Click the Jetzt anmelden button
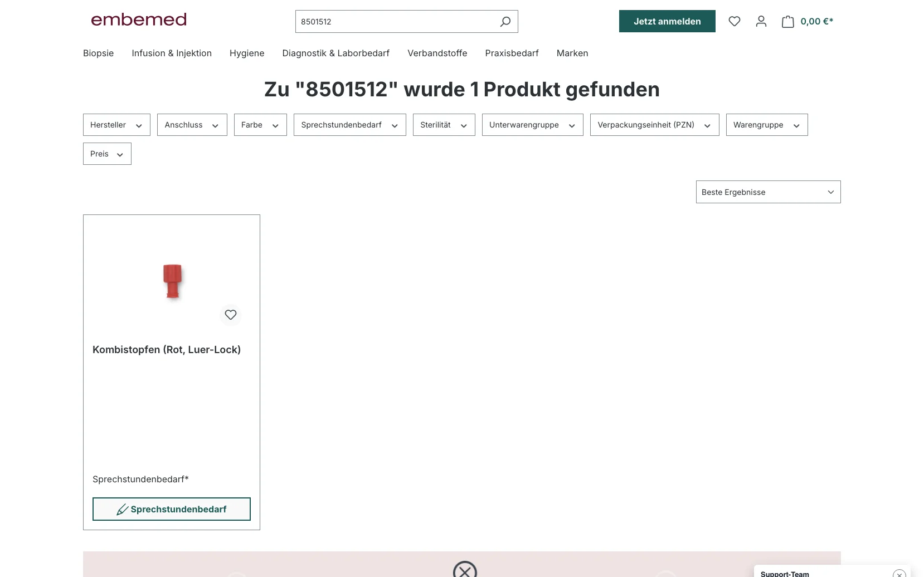Viewport: 924px width, 577px height. (x=667, y=21)
